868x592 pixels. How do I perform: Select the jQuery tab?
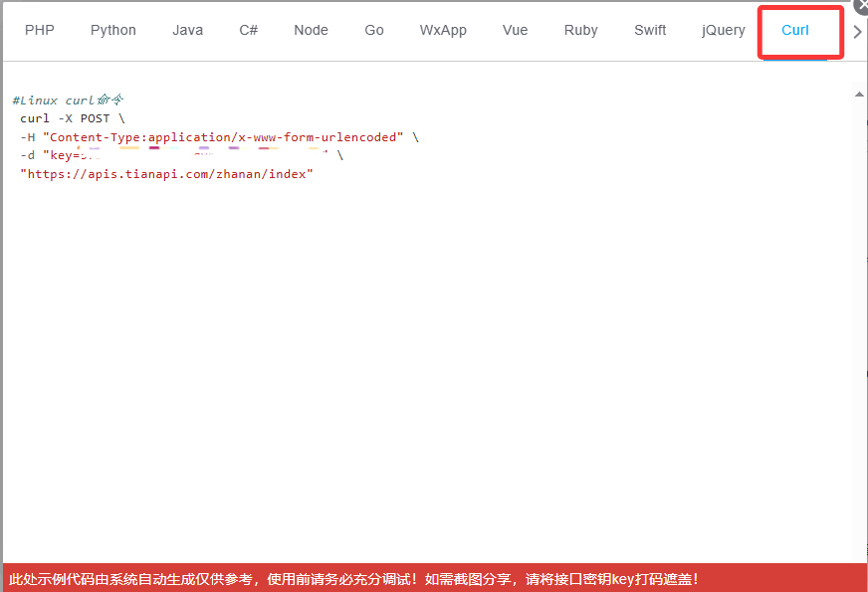[x=723, y=30]
